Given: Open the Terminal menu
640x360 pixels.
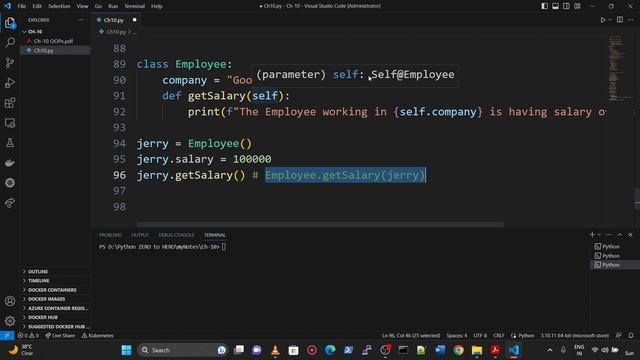Looking at the screenshot, I should 135,6.
